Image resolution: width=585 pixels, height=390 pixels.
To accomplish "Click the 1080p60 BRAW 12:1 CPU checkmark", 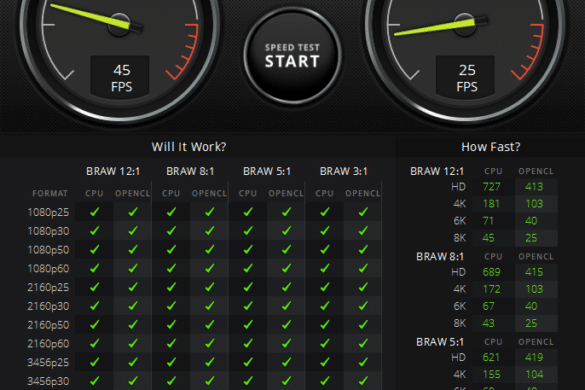I will (95, 268).
